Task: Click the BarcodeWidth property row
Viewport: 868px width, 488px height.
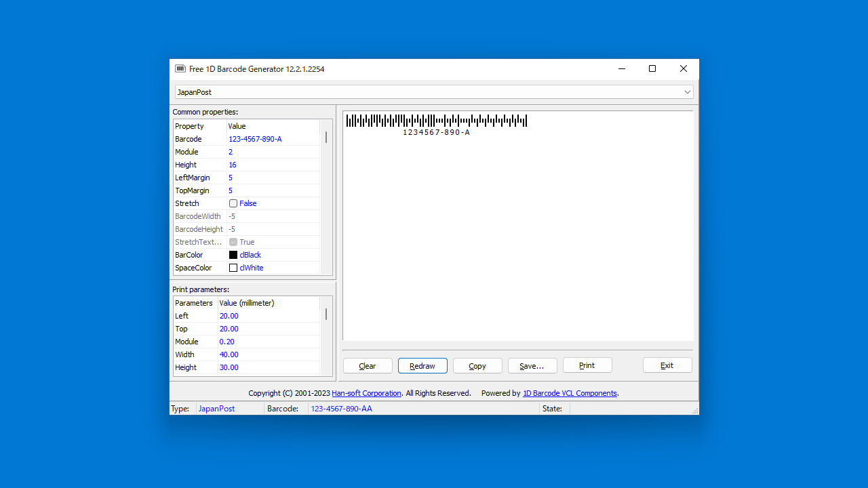Action: click(x=247, y=216)
